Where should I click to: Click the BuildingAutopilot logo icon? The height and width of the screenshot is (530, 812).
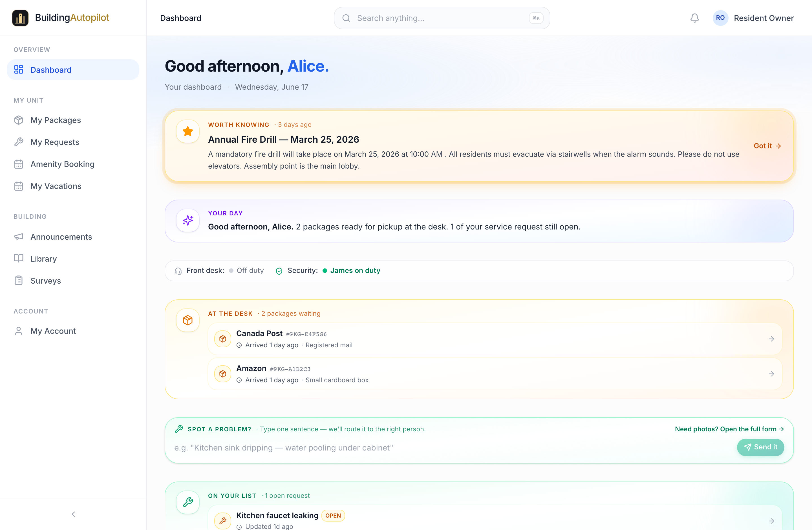20,18
